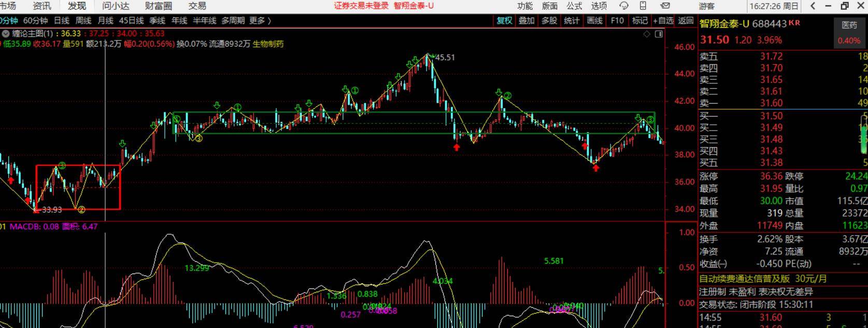Click the 14:55 trade tick row
This screenshot has width=868, height=328.
pyautogui.click(x=784, y=318)
